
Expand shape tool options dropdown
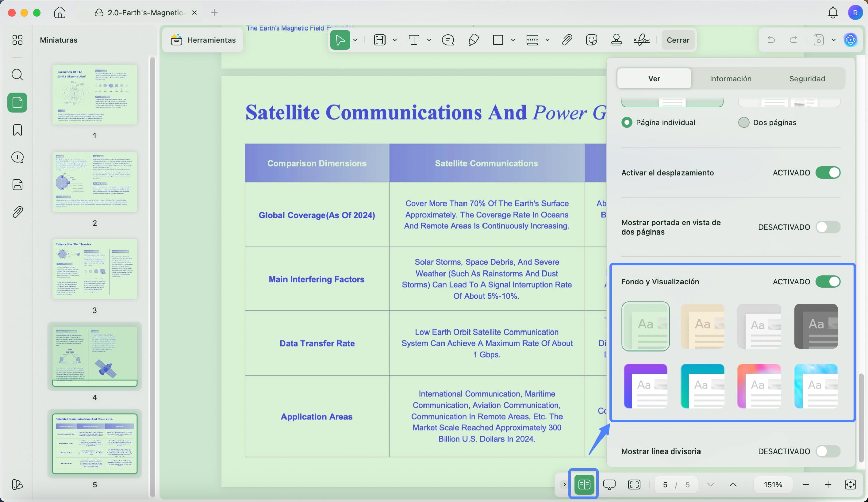pos(513,40)
